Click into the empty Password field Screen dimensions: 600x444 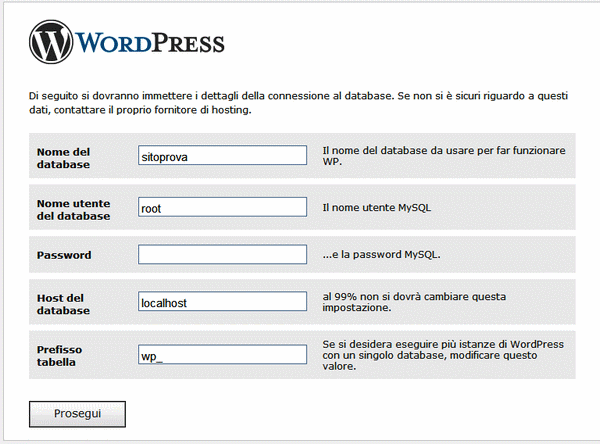[x=222, y=255]
